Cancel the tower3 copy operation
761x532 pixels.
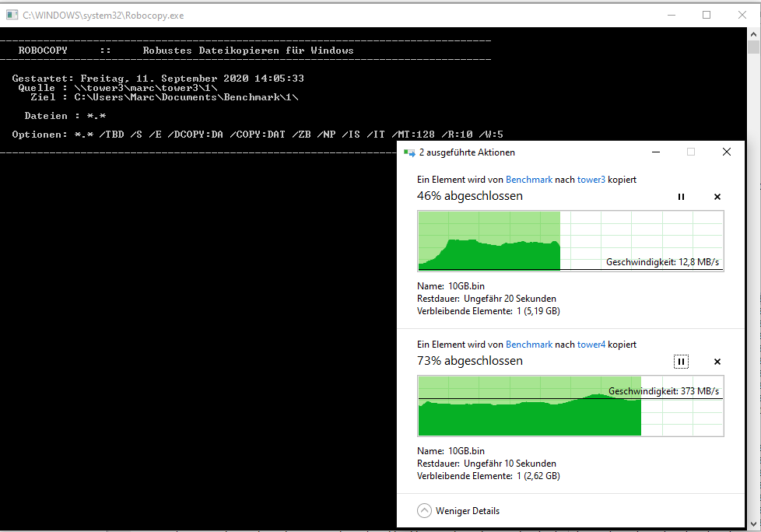pos(717,197)
